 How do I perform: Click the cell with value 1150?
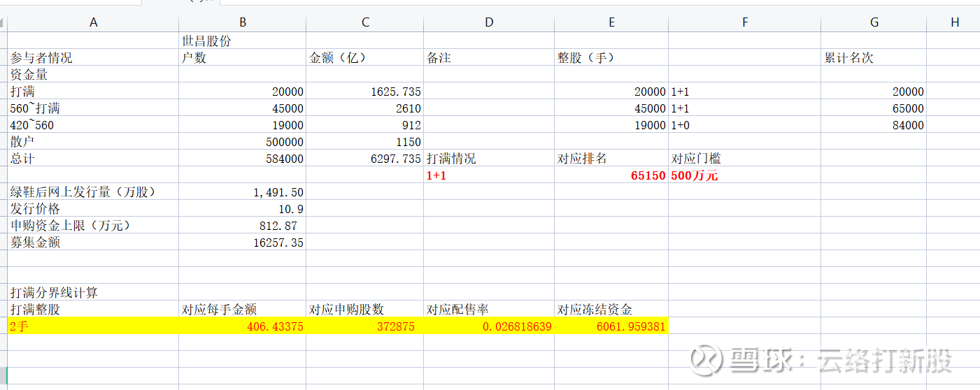[365, 141]
